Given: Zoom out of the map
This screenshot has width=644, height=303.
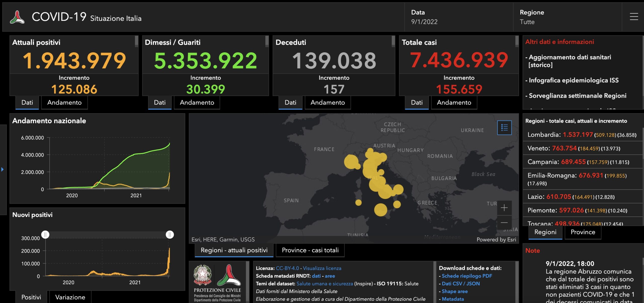Looking at the screenshot, I should [504, 223].
